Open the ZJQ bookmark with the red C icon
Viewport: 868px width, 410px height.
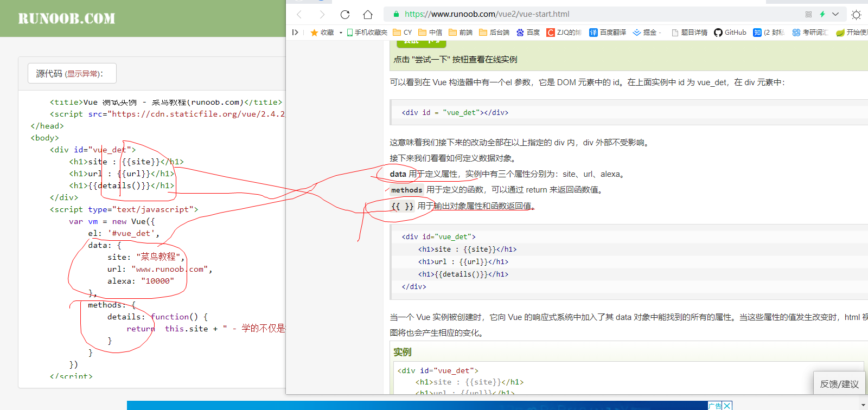(564, 33)
